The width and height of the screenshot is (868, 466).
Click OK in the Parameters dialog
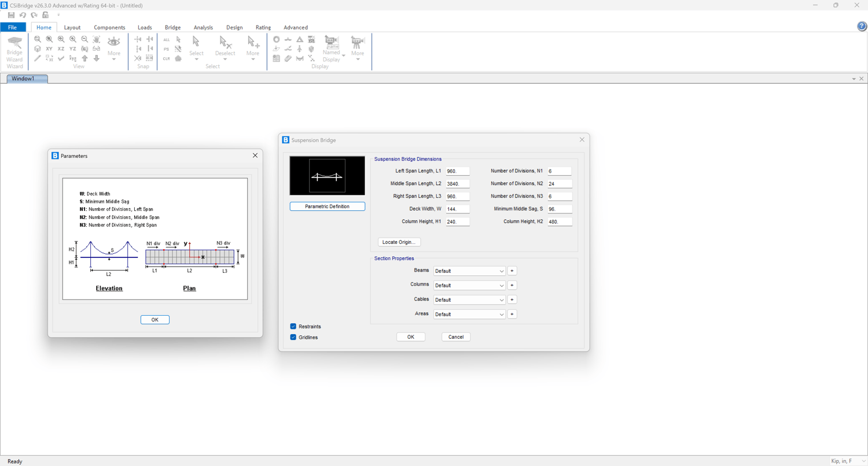(x=155, y=320)
